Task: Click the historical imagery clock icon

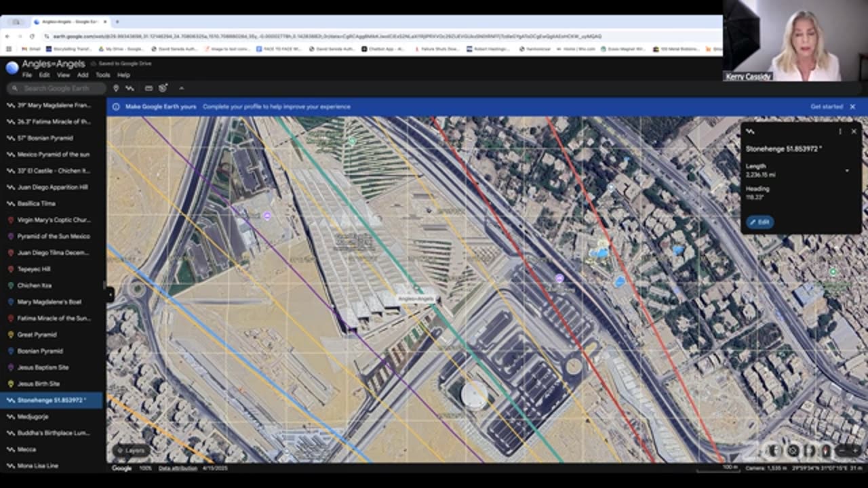Action: click(x=163, y=88)
